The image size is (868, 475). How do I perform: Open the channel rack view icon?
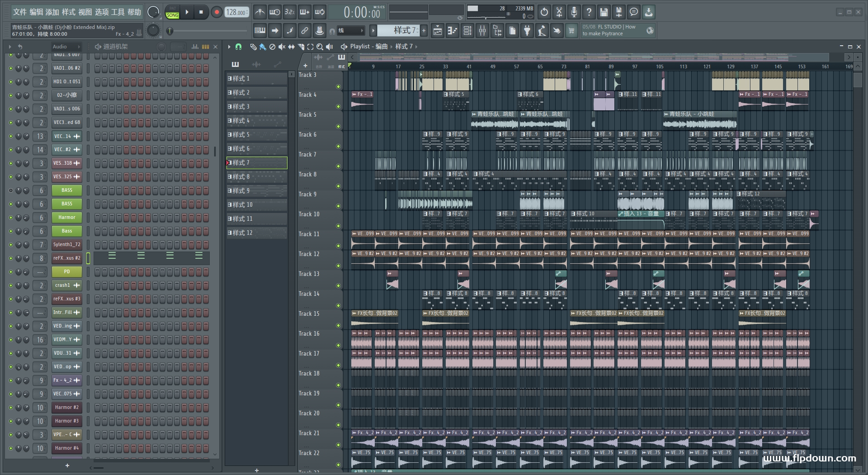click(467, 31)
